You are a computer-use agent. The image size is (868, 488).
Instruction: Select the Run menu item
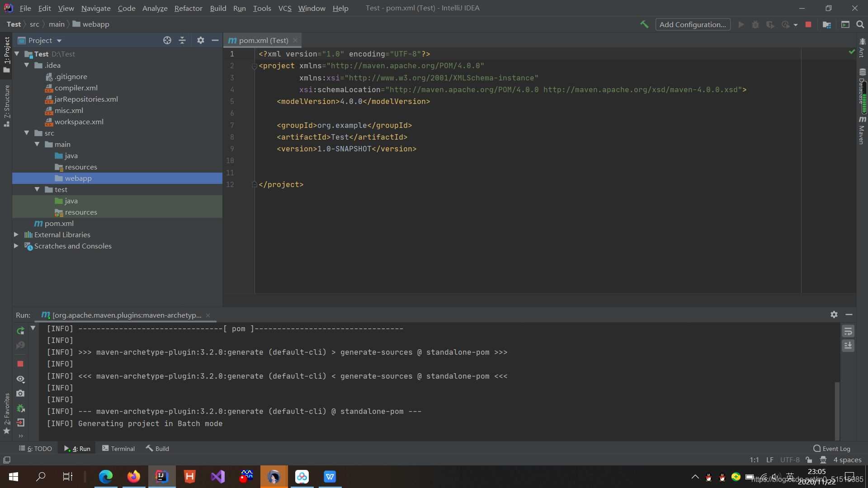238,8
